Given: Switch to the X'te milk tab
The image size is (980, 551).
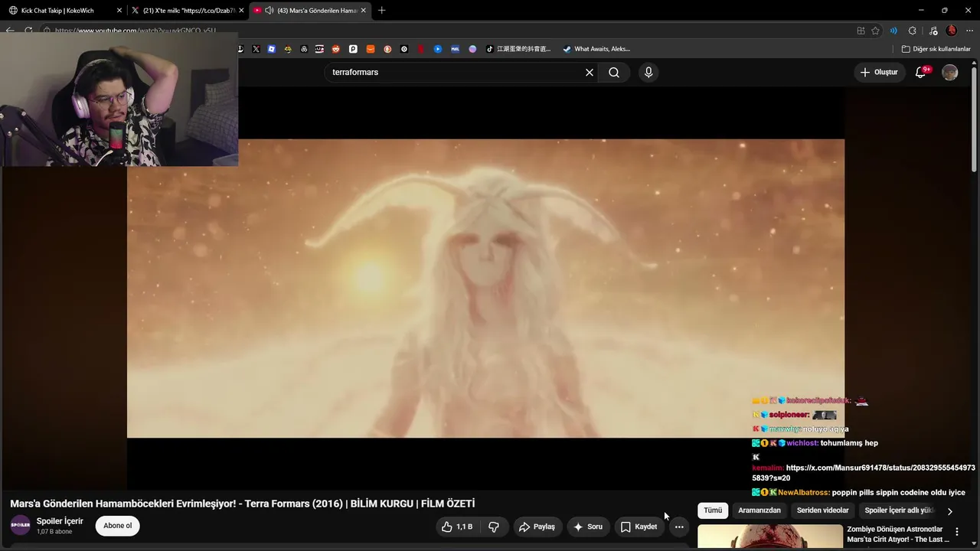Looking at the screenshot, I should [188, 11].
